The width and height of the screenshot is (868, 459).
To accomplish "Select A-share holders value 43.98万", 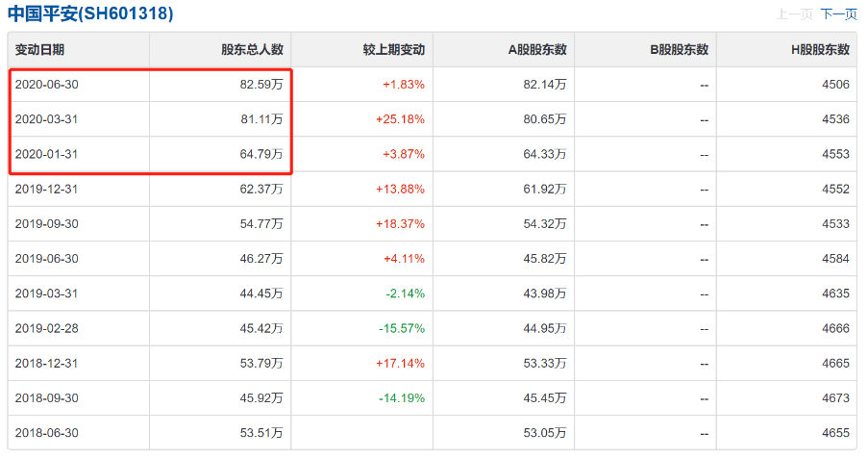I will [x=545, y=293].
